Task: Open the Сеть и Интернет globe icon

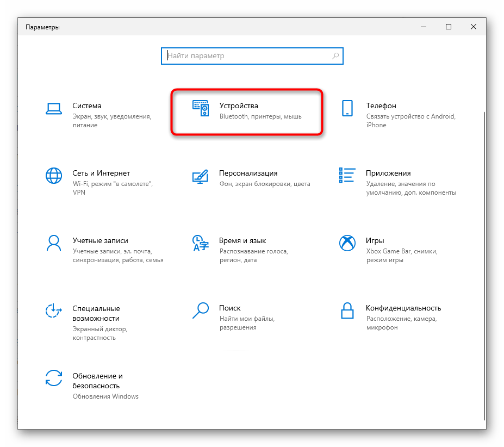Action: coord(54,176)
